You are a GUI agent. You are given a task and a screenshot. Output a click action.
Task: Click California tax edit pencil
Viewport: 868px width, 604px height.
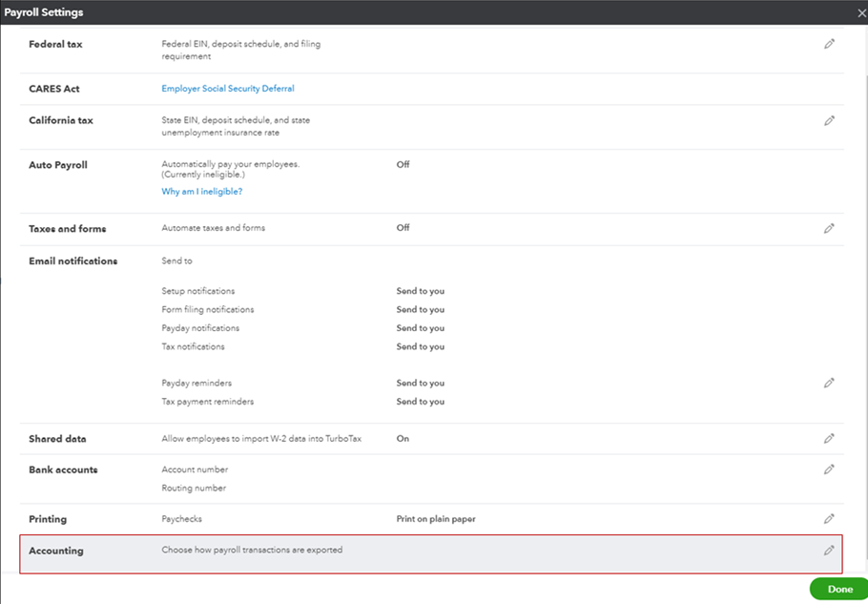coord(829,121)
